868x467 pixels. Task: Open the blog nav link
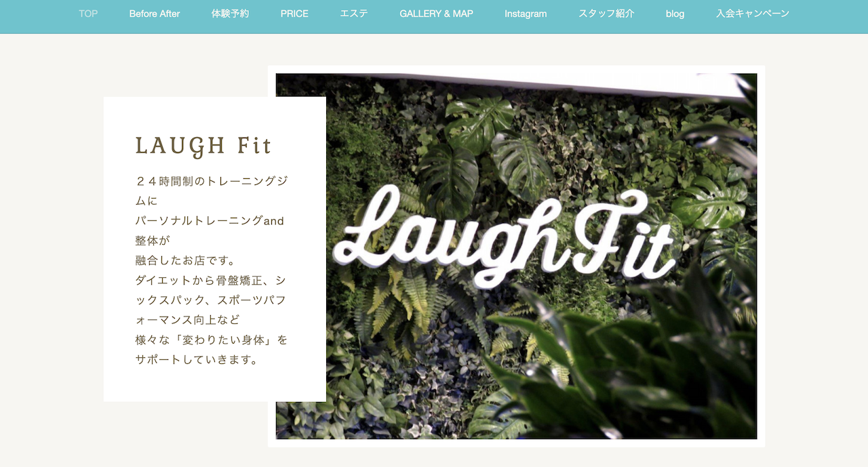675,14
